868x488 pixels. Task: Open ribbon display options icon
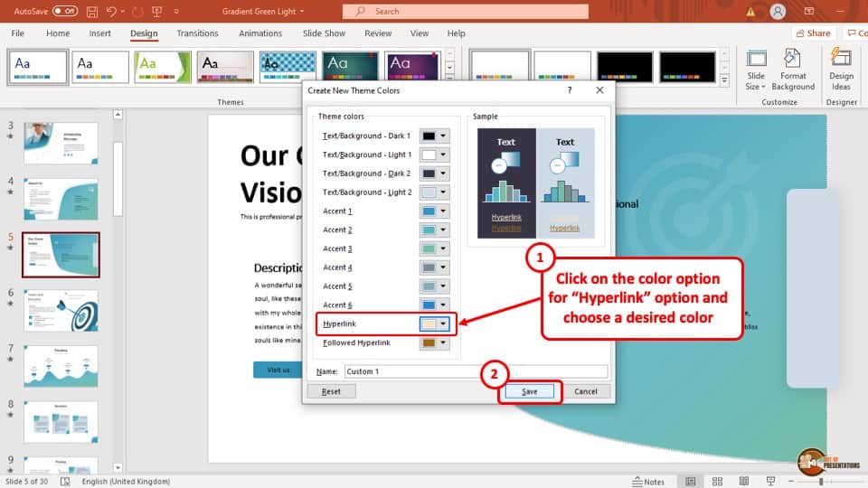(808, 11)
